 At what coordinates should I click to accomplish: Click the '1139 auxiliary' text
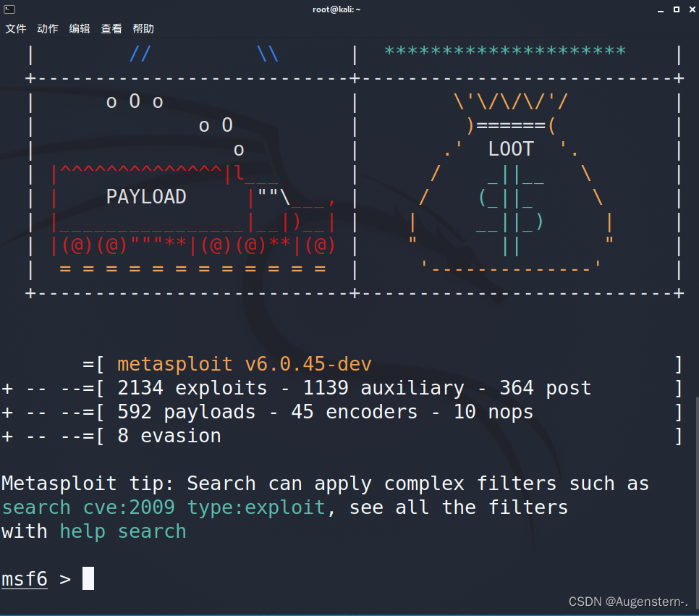pos(384,388)
